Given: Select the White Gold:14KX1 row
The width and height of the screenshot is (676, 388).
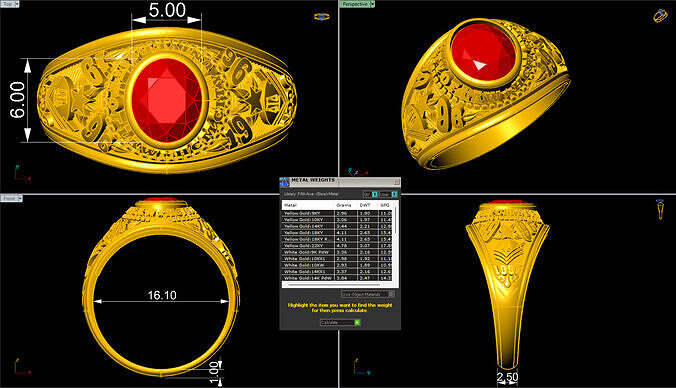Looking at the screenshot, I should (x=337, y=272).
